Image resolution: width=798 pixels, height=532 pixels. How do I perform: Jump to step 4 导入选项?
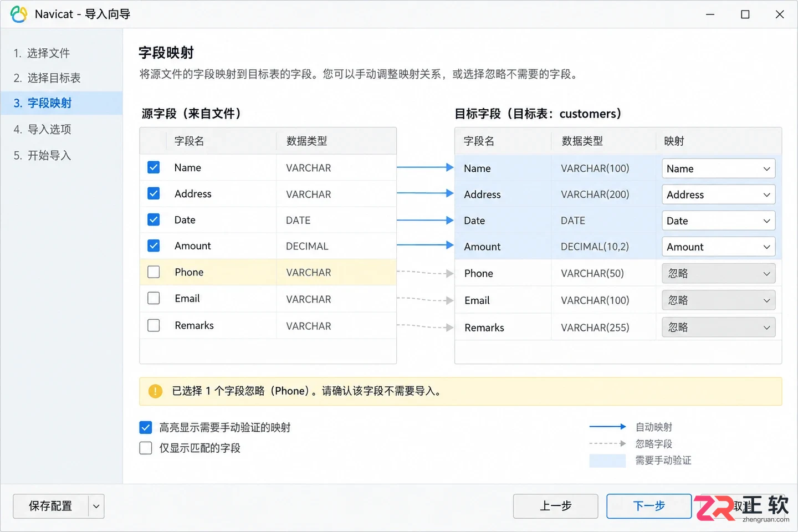tap(43, 129)
